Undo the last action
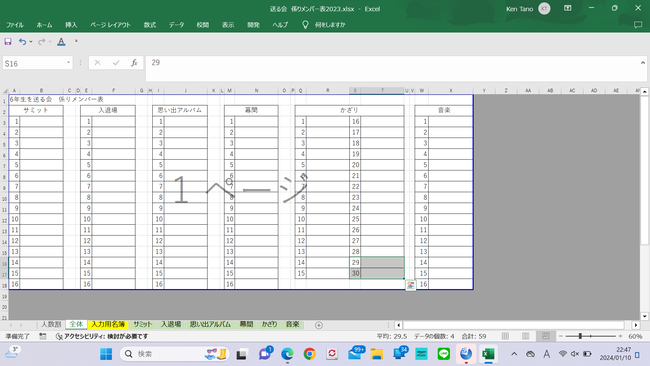This screenshot has width=650, height=366. click(x=22, y=41)
